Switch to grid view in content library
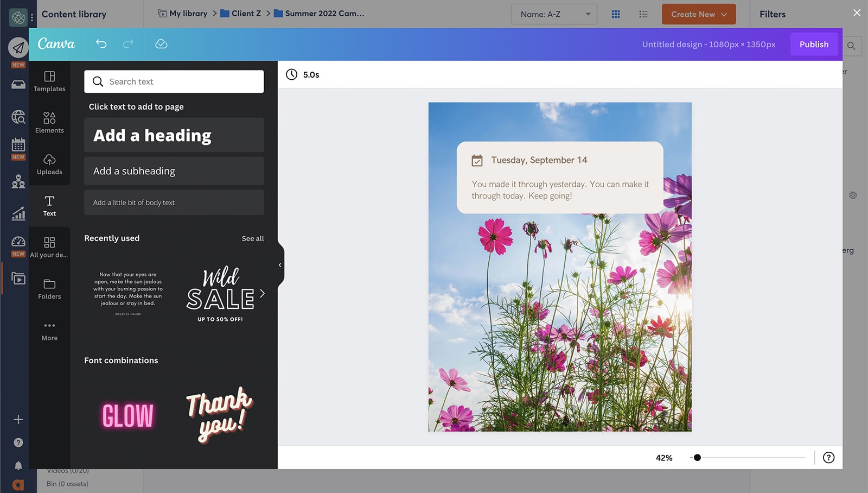868x493 pixels. [x=616, y=14]
